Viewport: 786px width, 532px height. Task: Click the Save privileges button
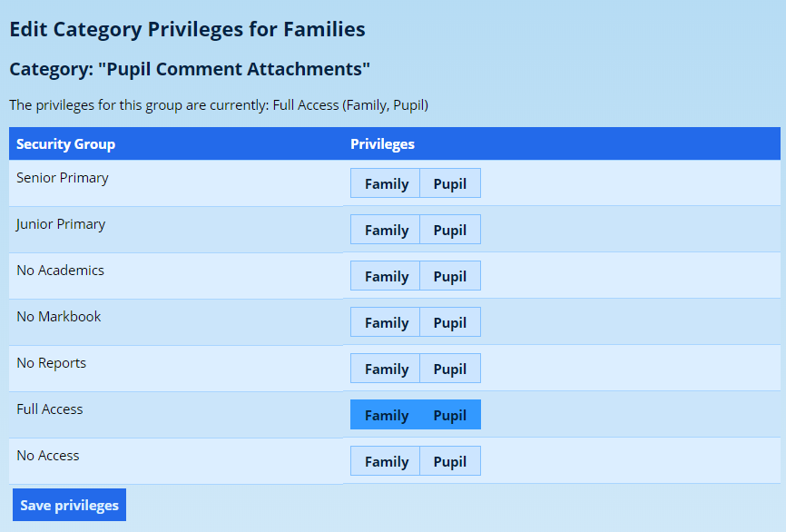point(69,505)
